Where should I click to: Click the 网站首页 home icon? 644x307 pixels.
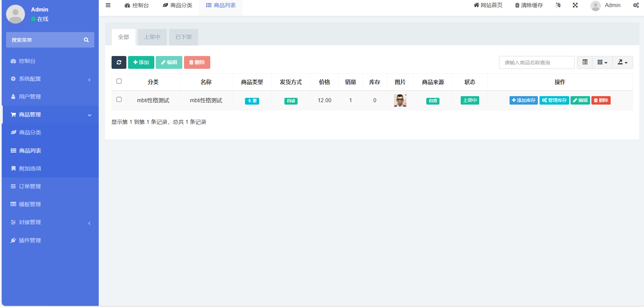[476, 5]
